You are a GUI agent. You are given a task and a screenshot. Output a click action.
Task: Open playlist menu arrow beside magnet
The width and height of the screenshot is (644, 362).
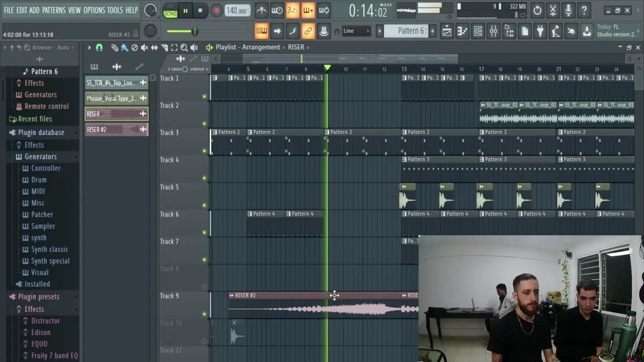click(90, 47)
